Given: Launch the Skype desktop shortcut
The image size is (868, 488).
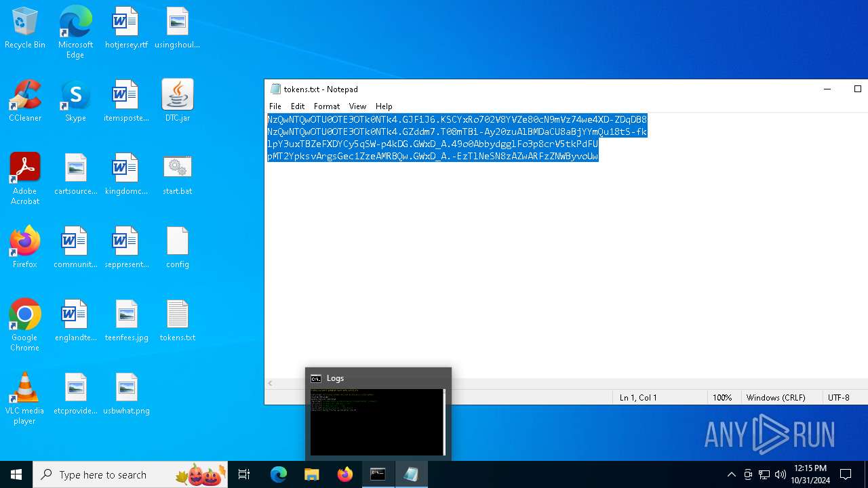Looking at the screenshot, I should coord(75,101).
